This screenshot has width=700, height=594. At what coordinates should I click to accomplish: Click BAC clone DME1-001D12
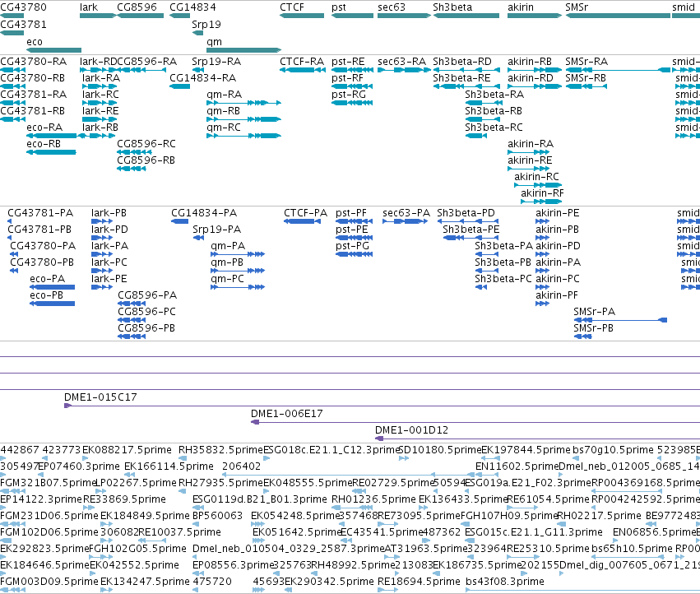(x=411, y=430)
